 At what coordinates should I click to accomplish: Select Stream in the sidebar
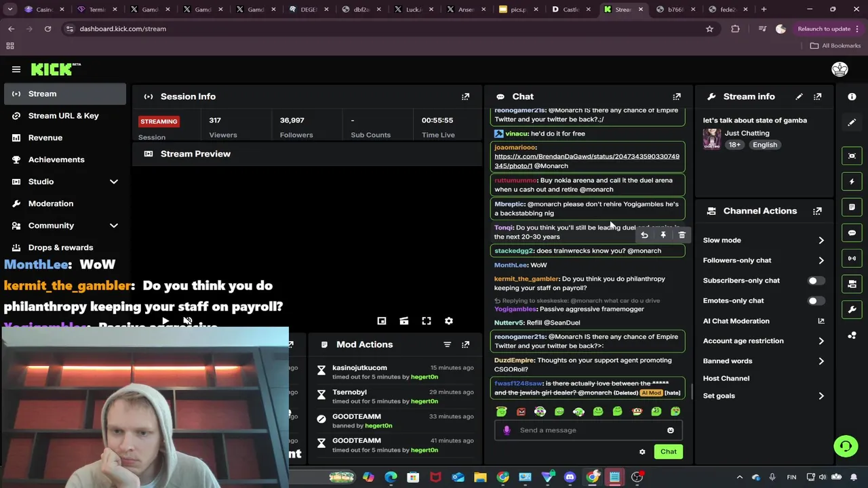point(65,94)
